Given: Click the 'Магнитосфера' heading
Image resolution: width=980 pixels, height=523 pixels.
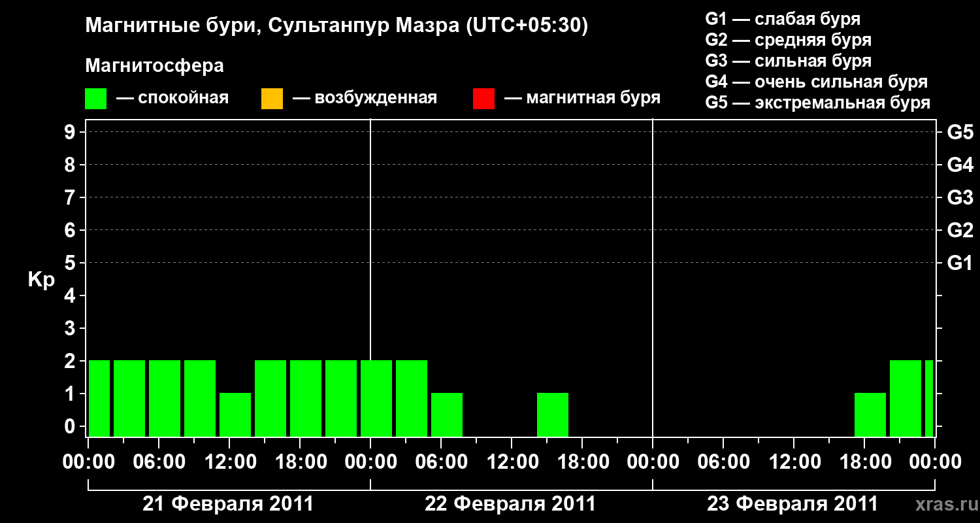Looking at the screenshot, I should (154, 66).
